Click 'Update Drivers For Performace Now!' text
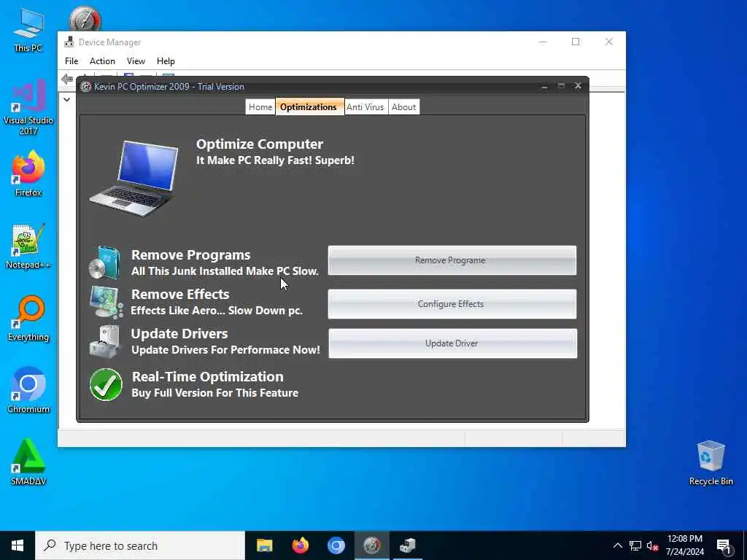 click(x=226, y=350)
